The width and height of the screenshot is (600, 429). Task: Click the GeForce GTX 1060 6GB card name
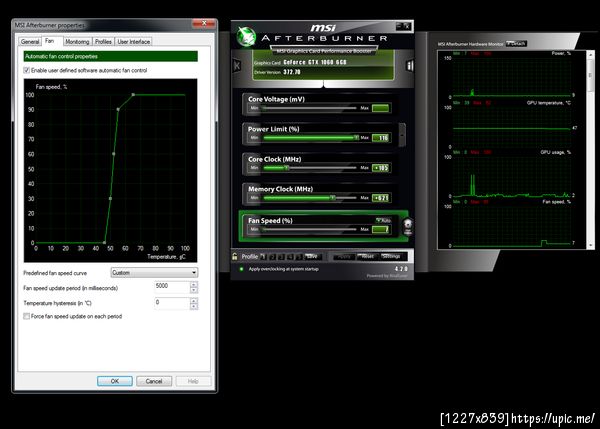point(315,62)
